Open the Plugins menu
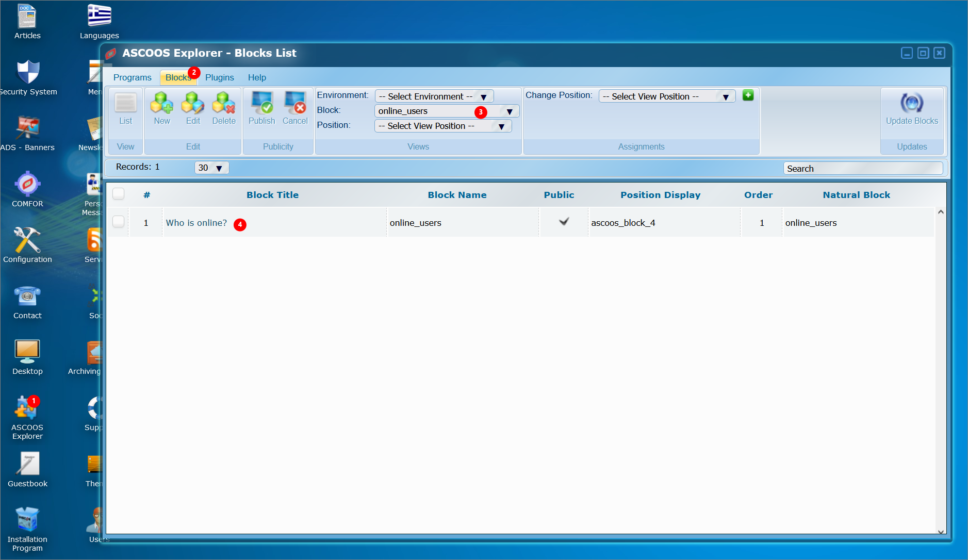This screenshot has height=560, width=968. [220, 77]
